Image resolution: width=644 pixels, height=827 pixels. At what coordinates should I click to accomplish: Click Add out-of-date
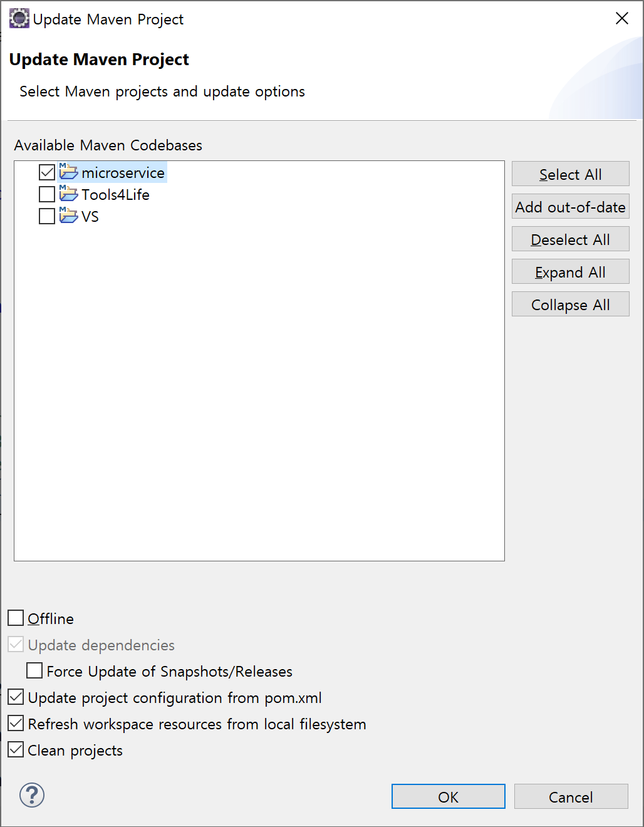(570, 206)
